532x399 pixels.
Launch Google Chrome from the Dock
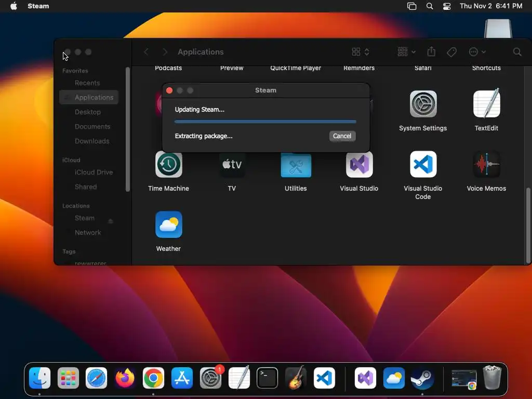pos(153,378)
